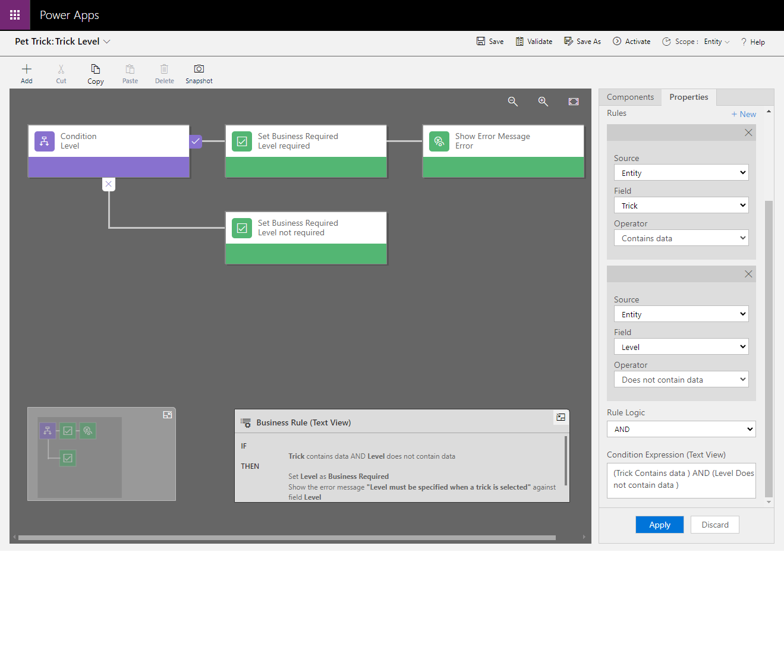784x672 pixels.
Task: Click the Power Apps title text
Action: (x=70, y=15)
